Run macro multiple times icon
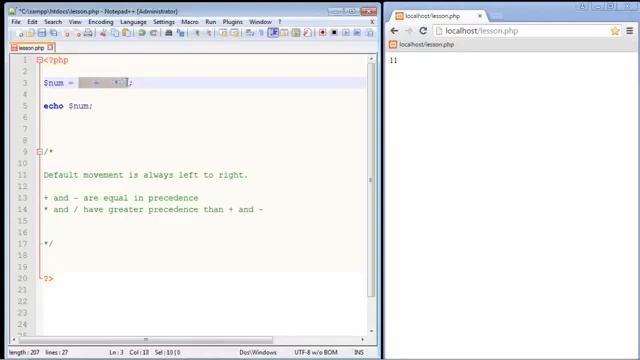The width and height of the screenshot is (640, 360). click(357, 33)
